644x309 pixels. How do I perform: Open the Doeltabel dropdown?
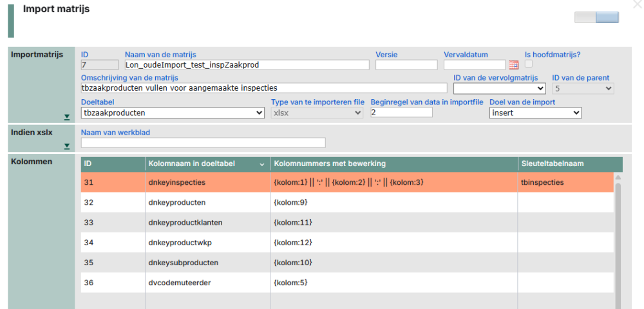(173, 113)
